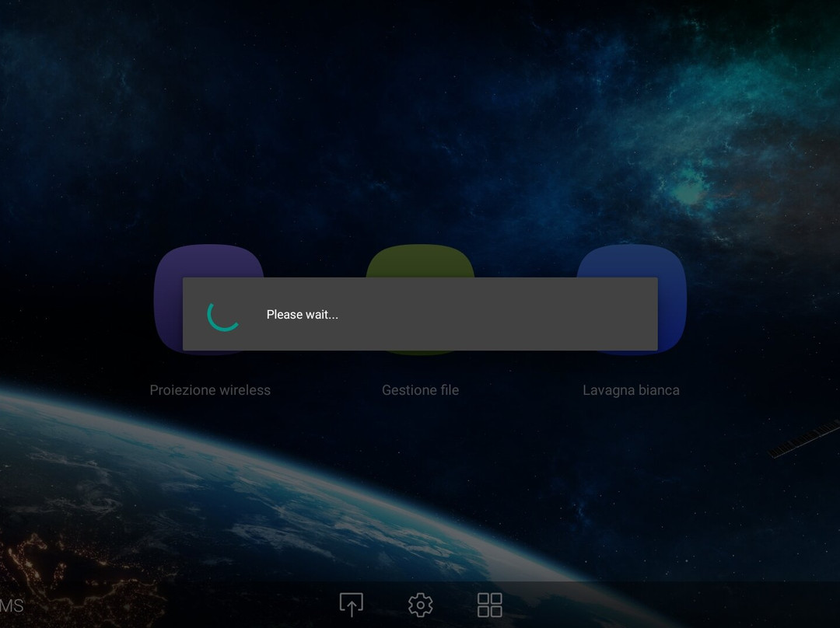
Task: Show all apps with grid icon
Action: click(x=490, y=605)
